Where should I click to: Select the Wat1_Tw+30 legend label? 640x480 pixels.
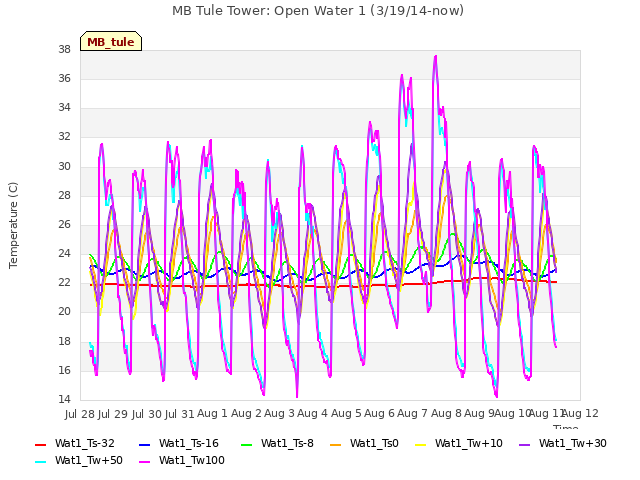tap(573, 443)
